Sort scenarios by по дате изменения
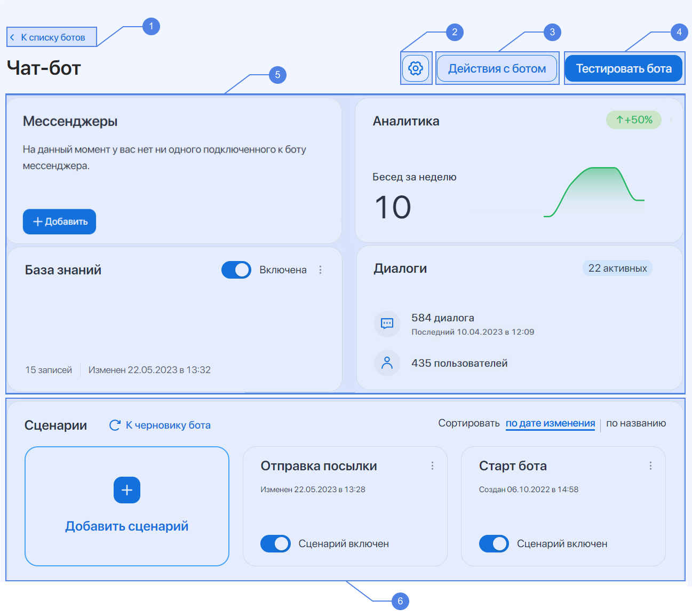 (550, 423)
